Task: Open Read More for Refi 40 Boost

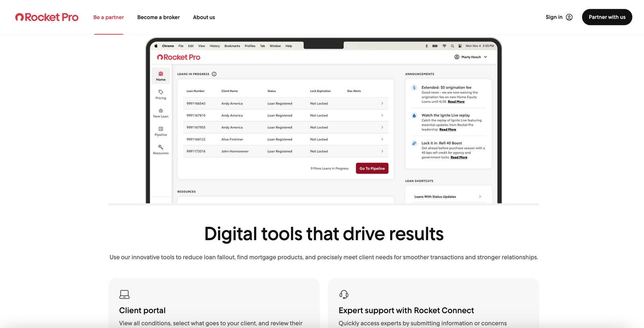Action: pos(459,157)
